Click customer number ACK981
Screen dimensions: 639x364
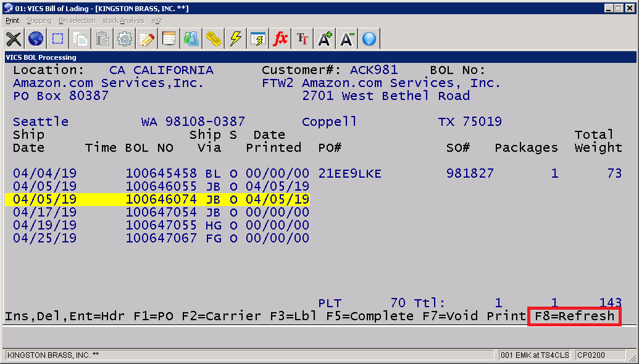(374, 70)
